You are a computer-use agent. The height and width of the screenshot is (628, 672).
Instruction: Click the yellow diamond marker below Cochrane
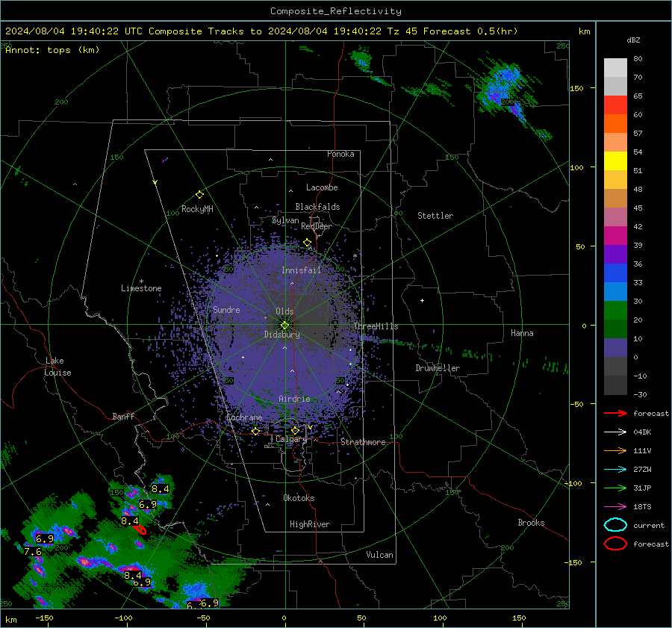(x=255, y=432)
